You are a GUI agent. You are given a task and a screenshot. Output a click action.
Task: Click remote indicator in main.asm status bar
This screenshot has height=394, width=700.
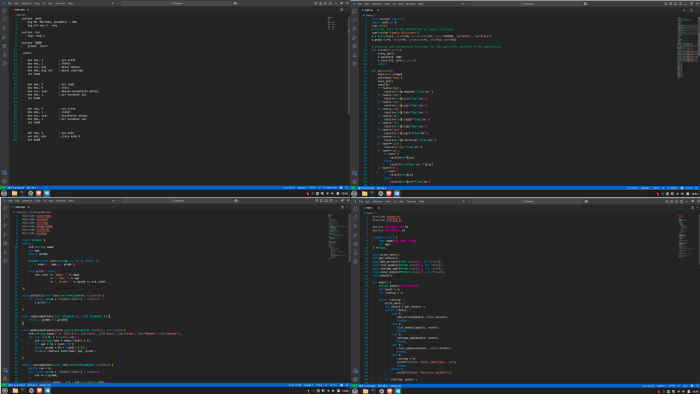(x=3, y=188)
